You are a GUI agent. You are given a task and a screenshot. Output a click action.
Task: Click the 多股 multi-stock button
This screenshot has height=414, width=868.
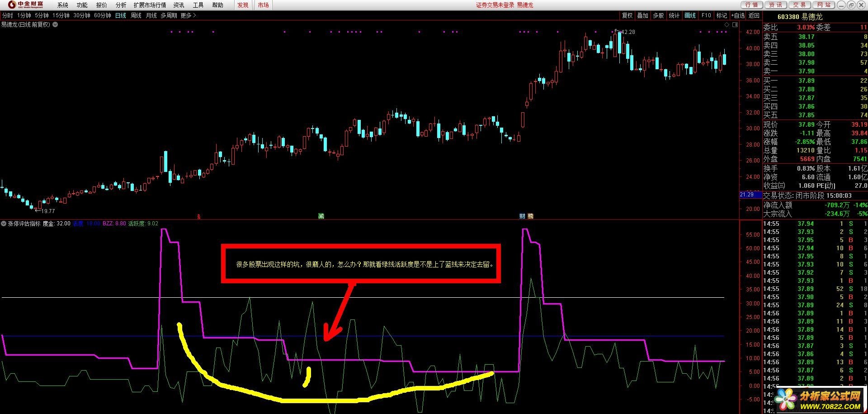pyautogui.click(x=658, y=15)
